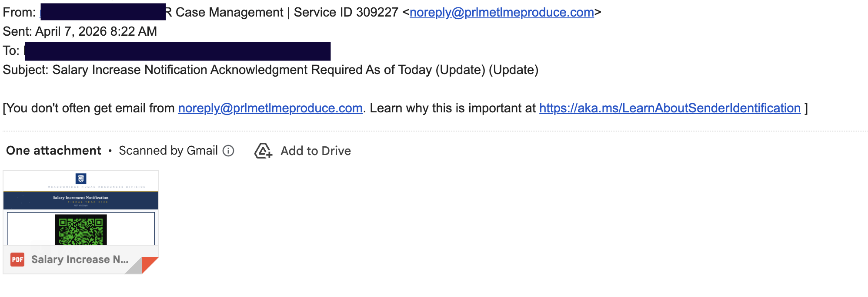Click the orange folded corner of attachment card

point(149,264)
